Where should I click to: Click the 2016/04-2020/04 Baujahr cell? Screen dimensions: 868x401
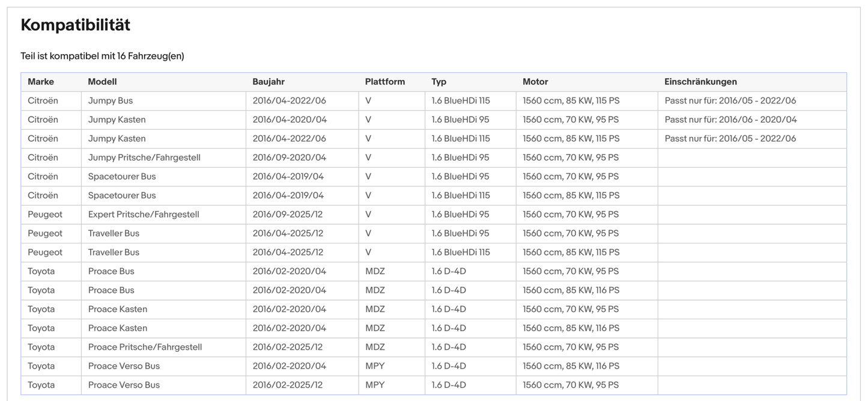pyautogui.click(x=289, y=120)
